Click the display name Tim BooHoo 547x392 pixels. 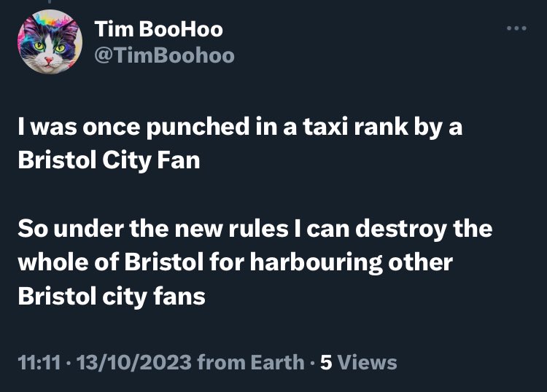pyautogui.click(x=158, y=28)
